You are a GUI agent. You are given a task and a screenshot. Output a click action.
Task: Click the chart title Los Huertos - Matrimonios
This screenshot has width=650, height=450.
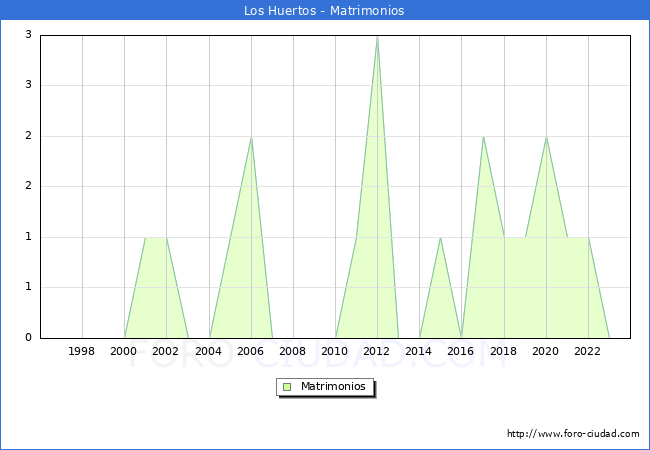(x=324, y=10)
